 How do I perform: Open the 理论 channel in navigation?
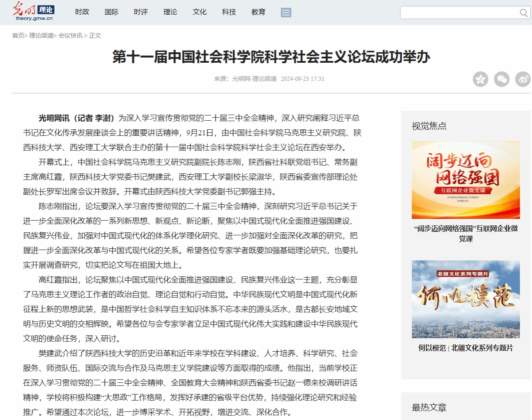(170, 12)
